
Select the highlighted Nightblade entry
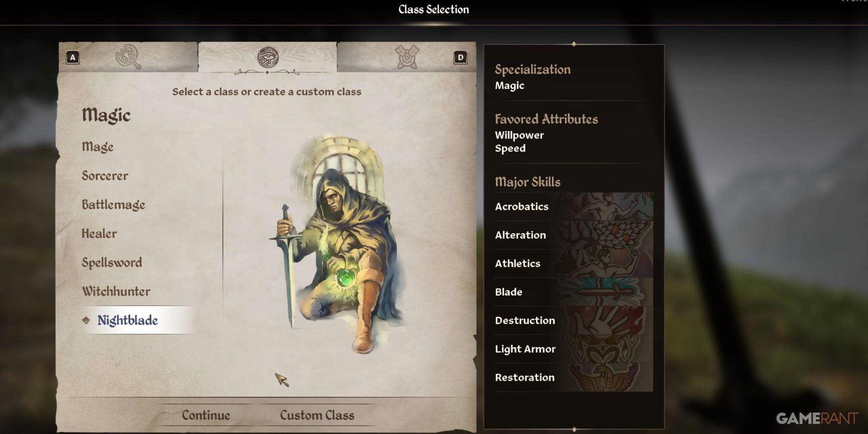point(139,320)
